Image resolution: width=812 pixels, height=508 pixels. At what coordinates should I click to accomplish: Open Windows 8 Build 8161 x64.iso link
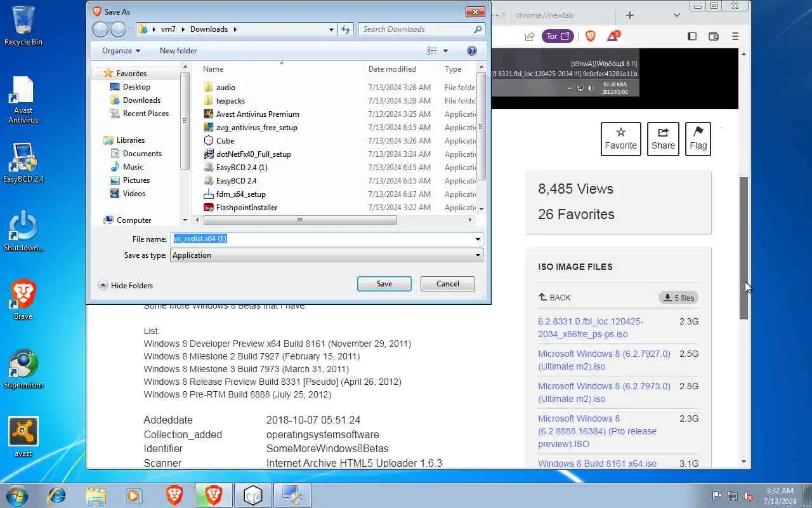[598, 464]
